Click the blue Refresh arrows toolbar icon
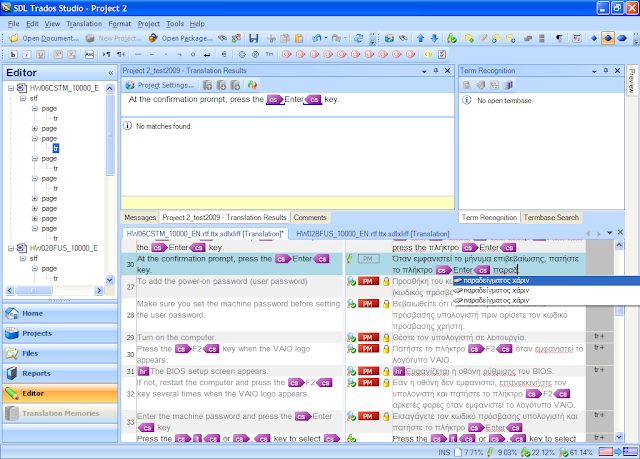Screen dimensions: 640x459 [x=358, y=38]
